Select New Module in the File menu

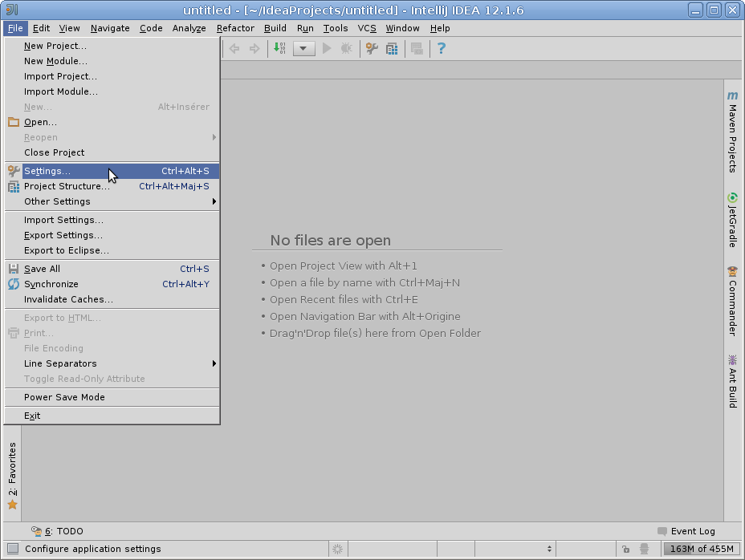(112, 61)
